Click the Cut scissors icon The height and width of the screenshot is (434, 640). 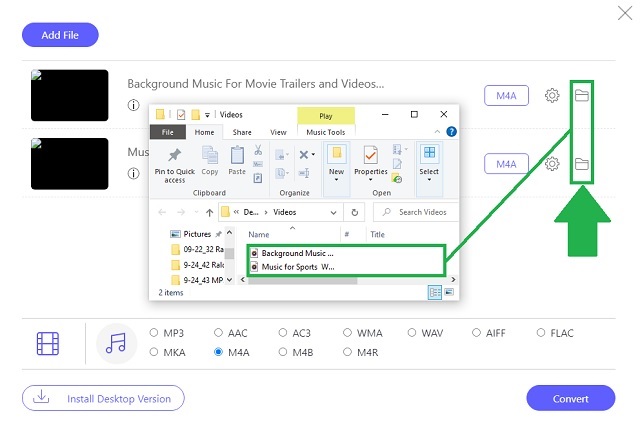pyautogui.click(x=258, y=150)
